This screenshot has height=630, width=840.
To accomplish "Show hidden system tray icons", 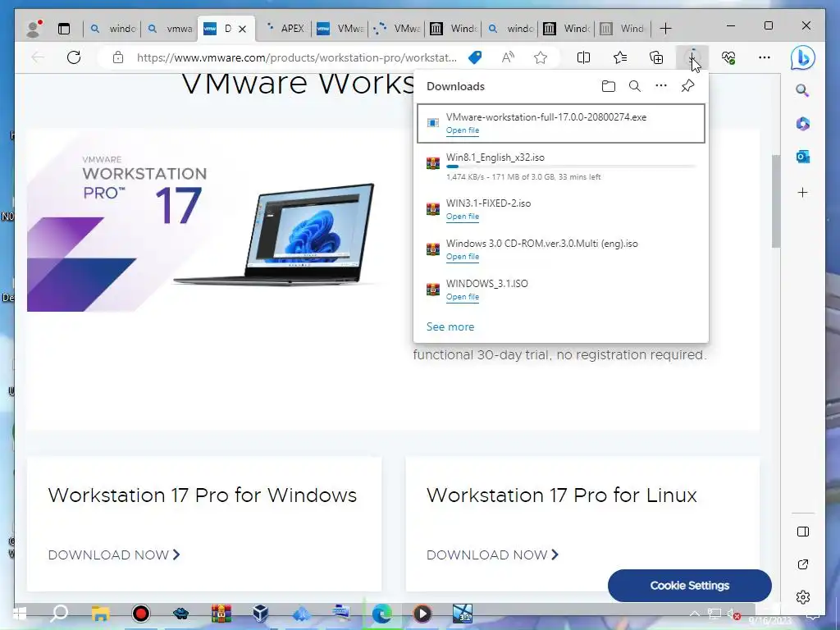I will click(694, 614).
